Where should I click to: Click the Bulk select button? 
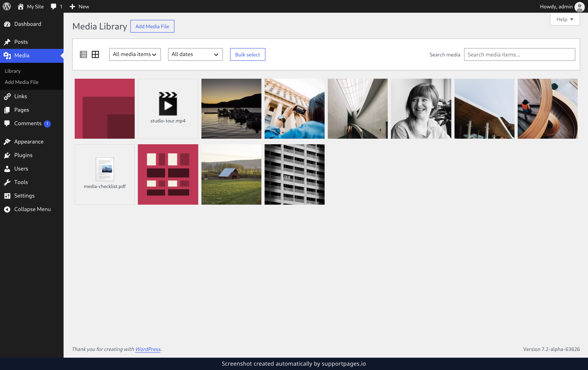click(x=247, y=54)
